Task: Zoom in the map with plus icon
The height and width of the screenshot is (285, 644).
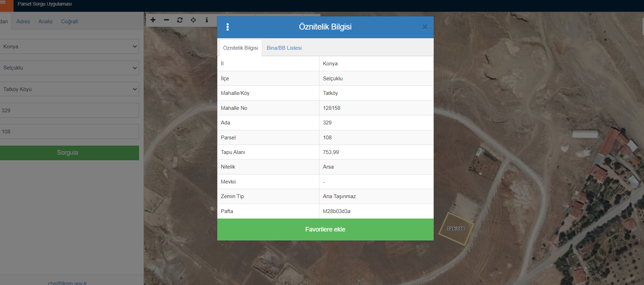Action: tap(153, 20)
